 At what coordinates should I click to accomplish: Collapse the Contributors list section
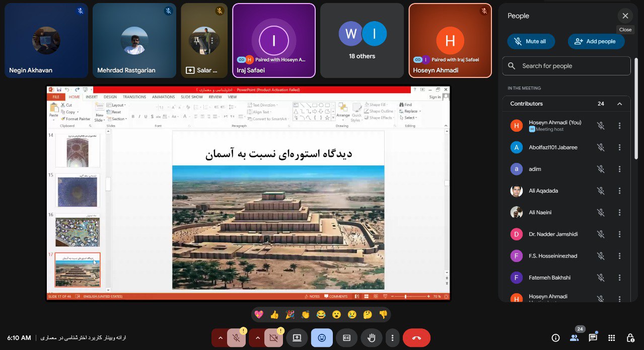619,104
